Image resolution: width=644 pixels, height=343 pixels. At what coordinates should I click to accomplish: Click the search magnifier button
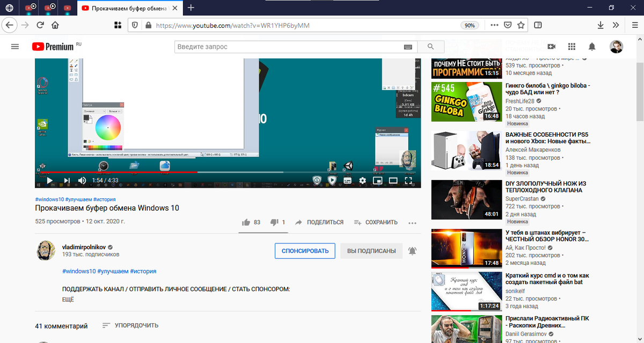tap(431, 47)
